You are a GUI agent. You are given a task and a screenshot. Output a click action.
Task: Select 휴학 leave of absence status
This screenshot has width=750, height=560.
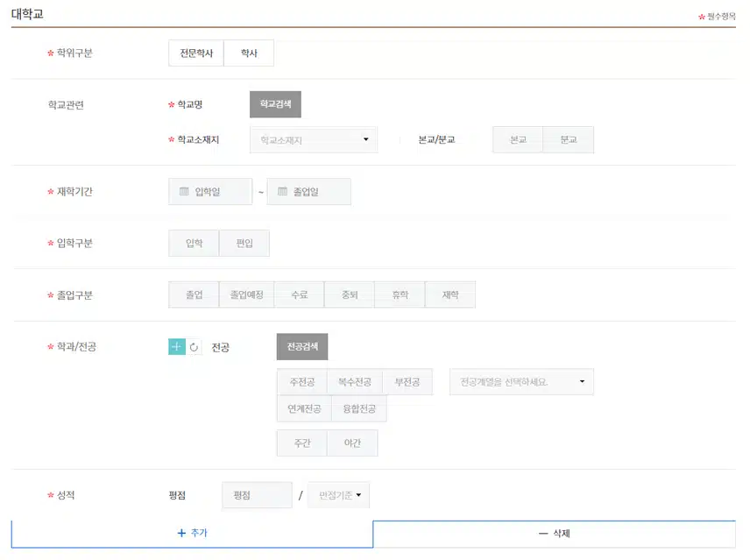400,294
